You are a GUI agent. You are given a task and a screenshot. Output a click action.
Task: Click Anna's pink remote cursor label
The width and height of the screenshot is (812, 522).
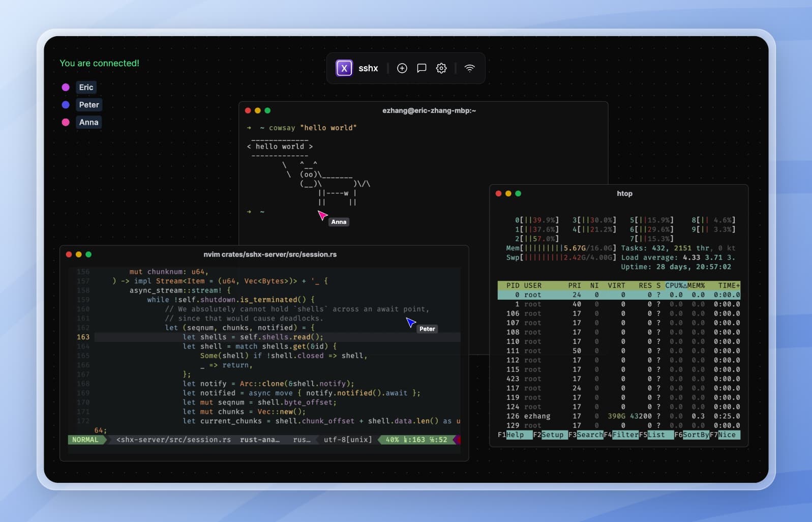point(339,222)
